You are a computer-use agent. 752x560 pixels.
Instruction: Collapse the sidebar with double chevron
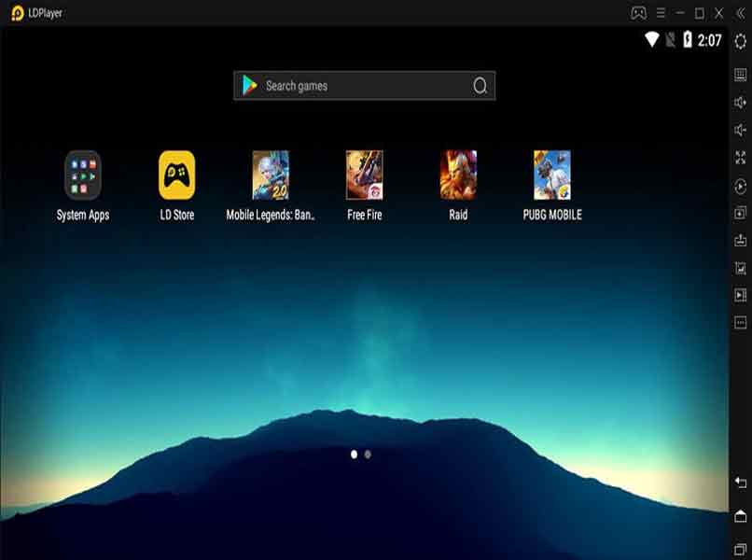click(741, 13)
